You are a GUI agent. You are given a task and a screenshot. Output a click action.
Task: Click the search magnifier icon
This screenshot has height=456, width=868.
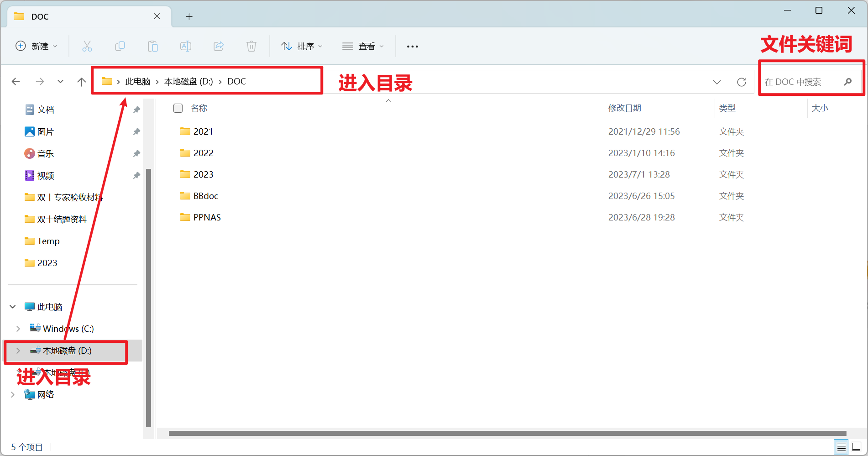(848, 82)
